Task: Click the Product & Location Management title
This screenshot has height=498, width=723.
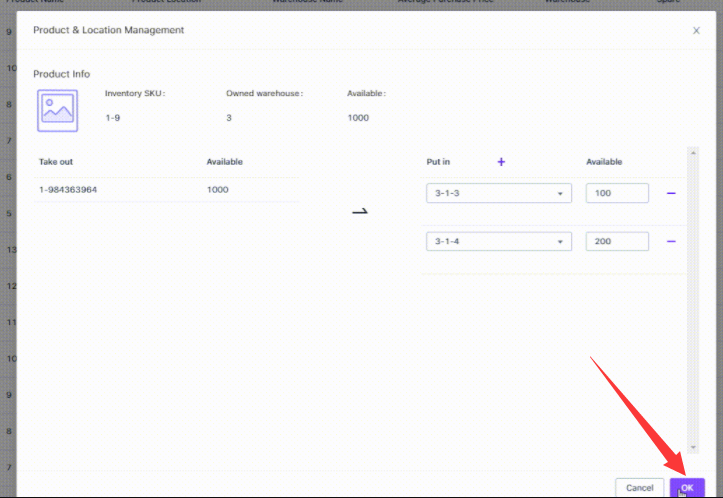Action: tap(108, 30)
